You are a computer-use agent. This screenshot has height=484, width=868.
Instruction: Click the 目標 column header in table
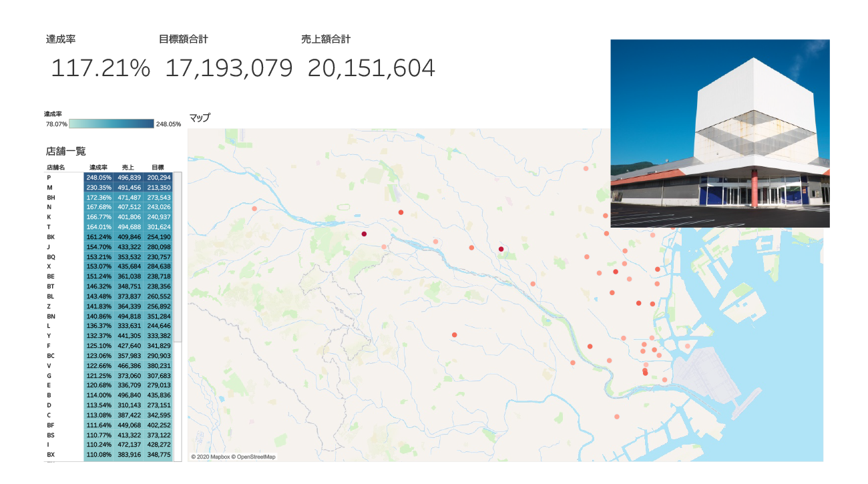(x=158, y=167)
